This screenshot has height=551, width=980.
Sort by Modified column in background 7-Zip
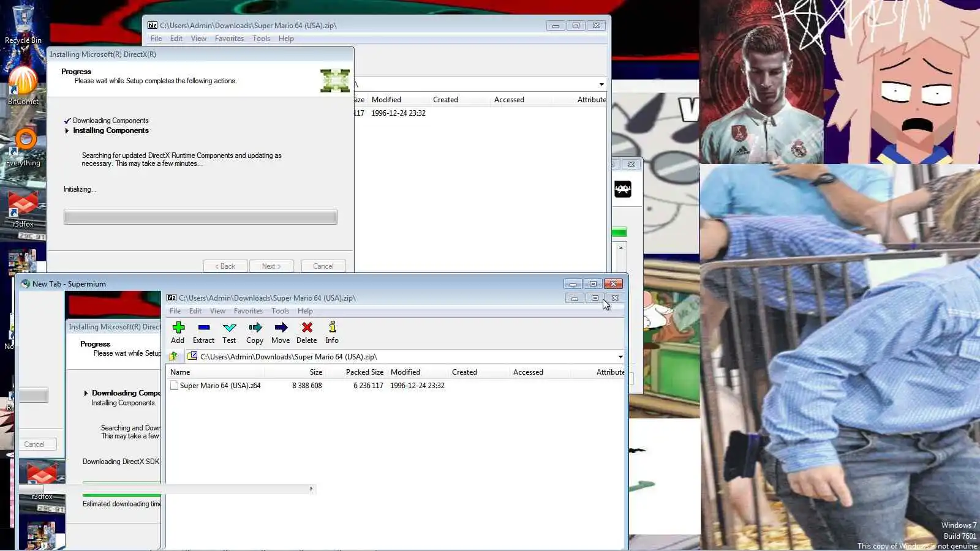pos(399,100)
